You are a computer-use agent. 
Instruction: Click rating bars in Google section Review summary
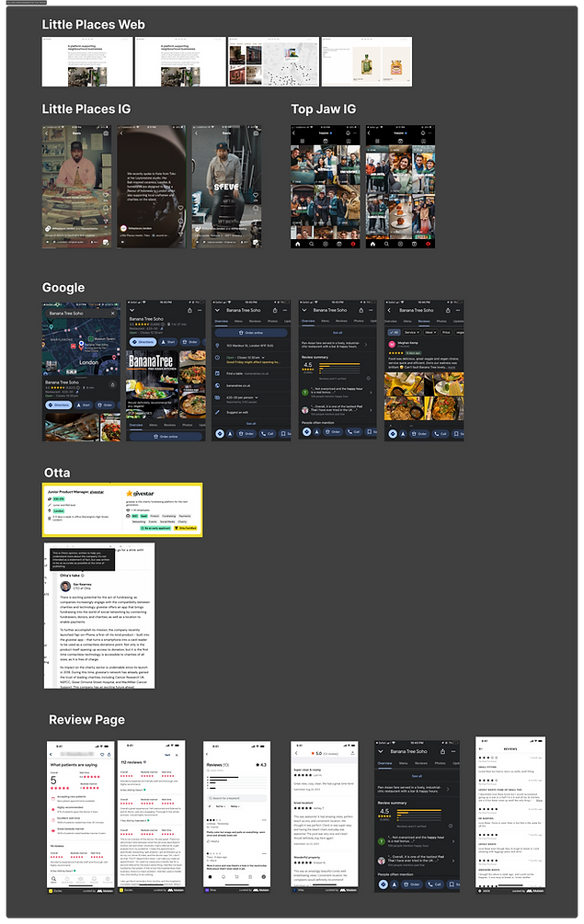[339, 369]
